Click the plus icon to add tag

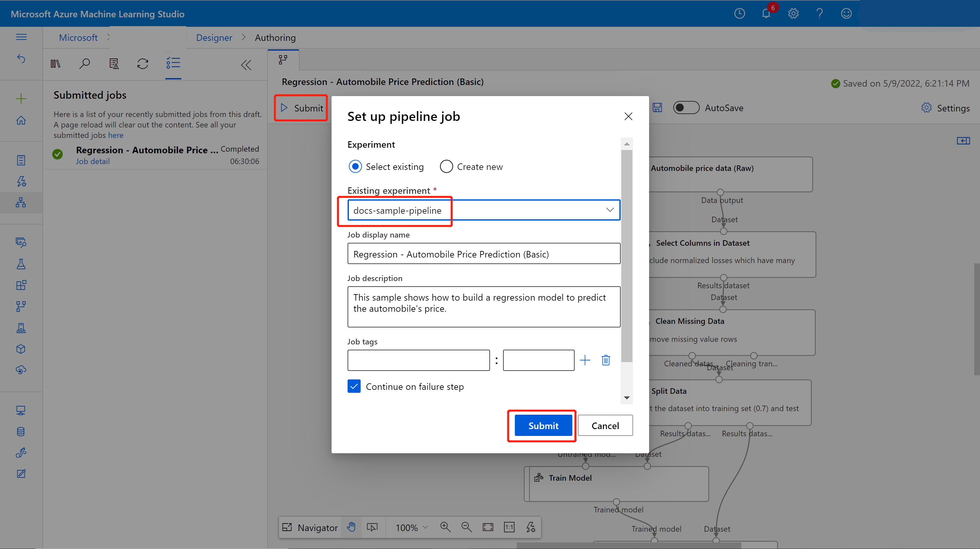click(585, 360)
